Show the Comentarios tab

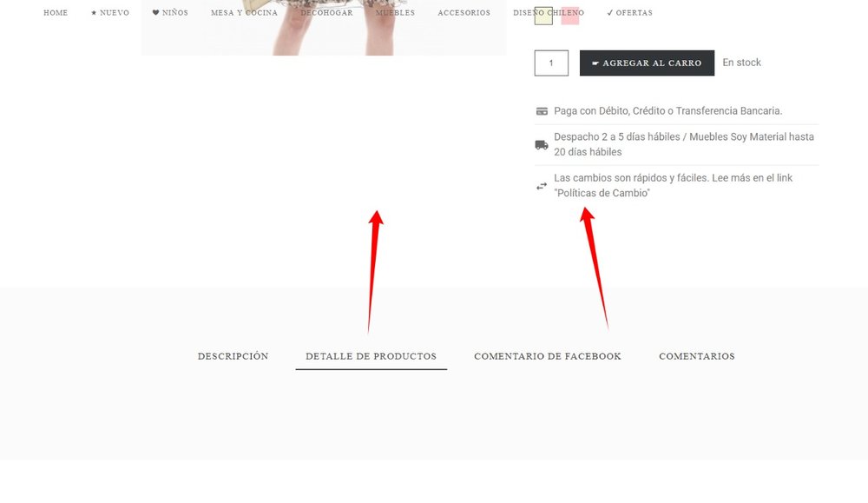pos(697,356)
